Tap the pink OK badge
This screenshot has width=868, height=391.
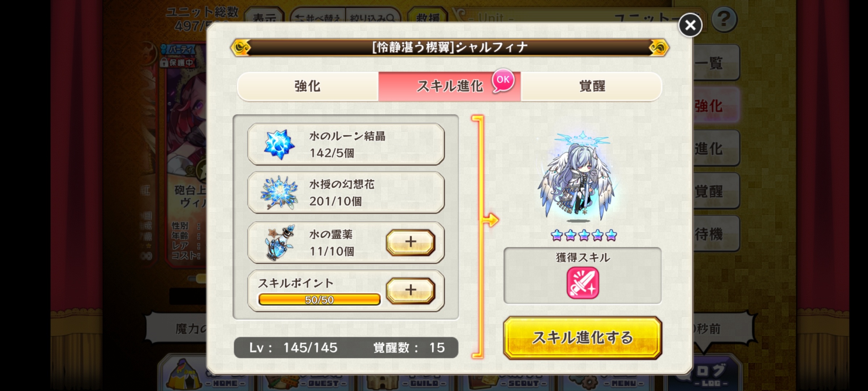coord(503,80)
